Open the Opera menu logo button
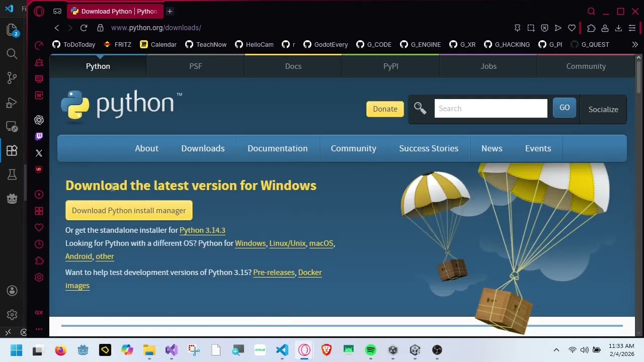Screen dimensions: 644x362 [39, 11]
